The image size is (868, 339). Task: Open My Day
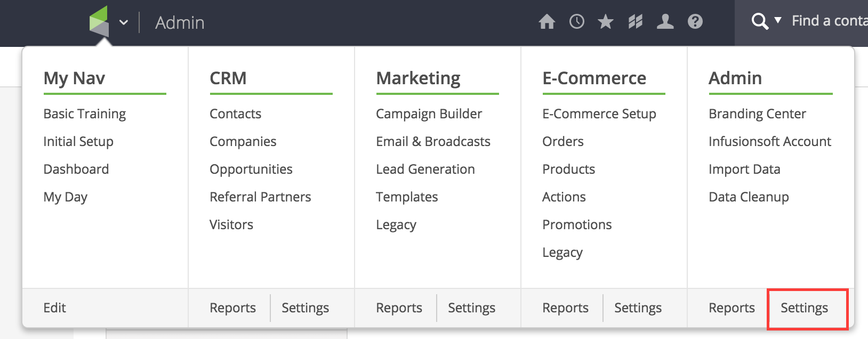point(66,197)
